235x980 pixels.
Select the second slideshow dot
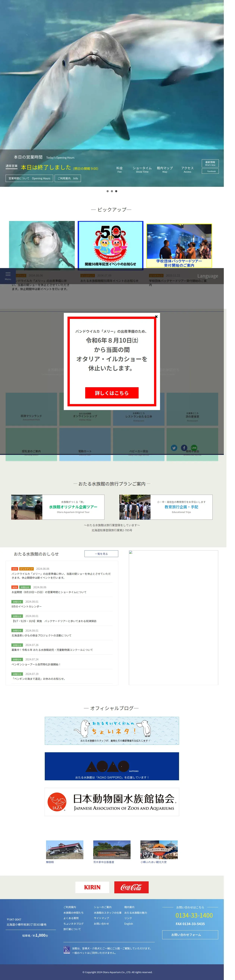point(112,191)
